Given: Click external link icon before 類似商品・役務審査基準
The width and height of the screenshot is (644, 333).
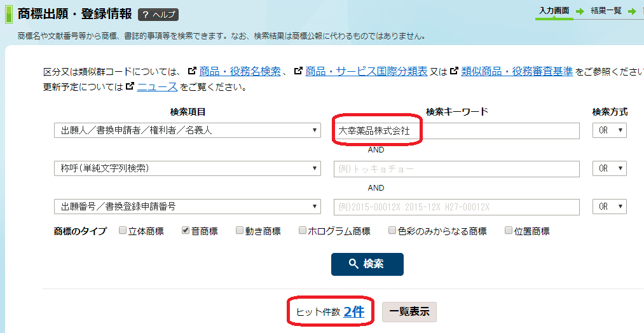Looking at the screenshot, I should pyautogui.click(x=454, y=71).
